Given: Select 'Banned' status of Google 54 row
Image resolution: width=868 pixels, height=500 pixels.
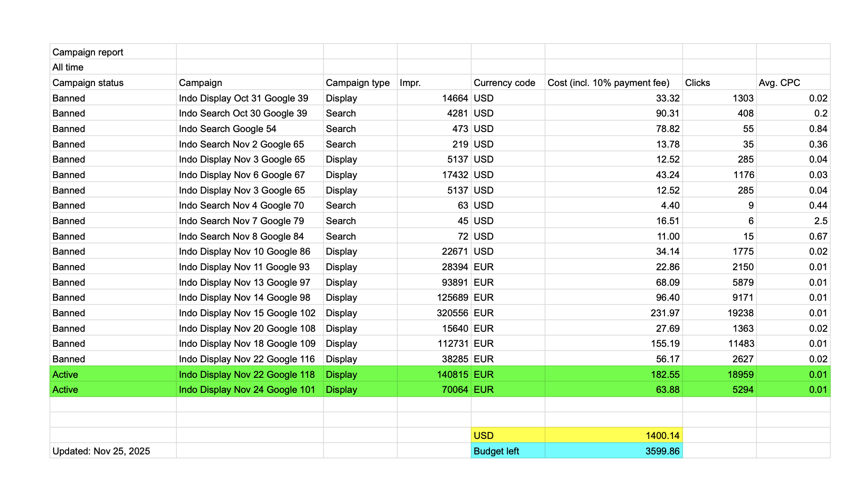Looking at the screenshot, I should click(x=113, y=129).
